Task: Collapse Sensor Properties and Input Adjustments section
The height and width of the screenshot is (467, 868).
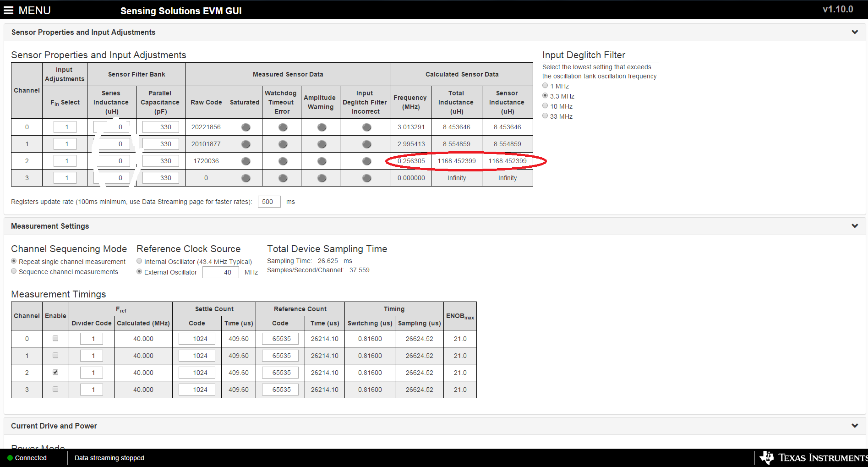Action: coord(855,32)
